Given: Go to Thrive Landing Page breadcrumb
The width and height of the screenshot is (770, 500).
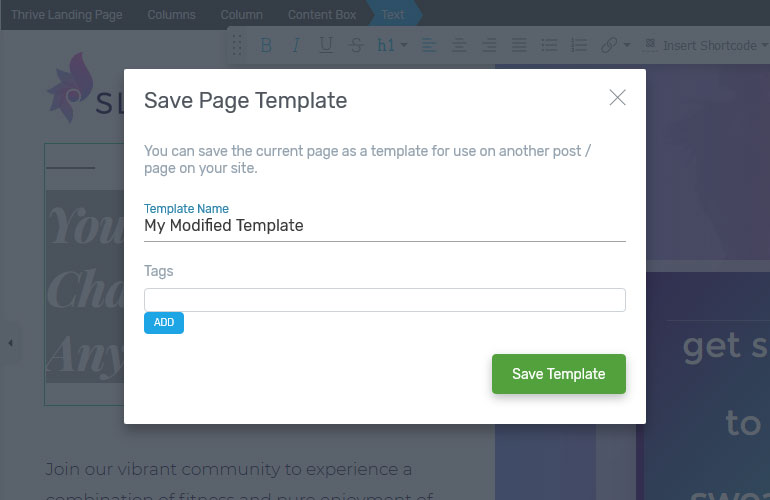Looking at the screenshot, I should click(x=67, y=15).
